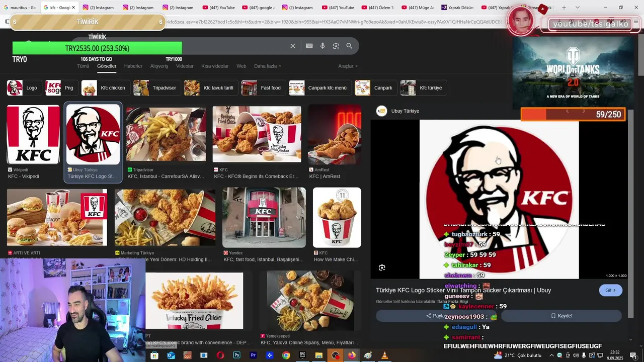
Task: Launch Photoshop from the taskbar
Action: tap(237, 355)
